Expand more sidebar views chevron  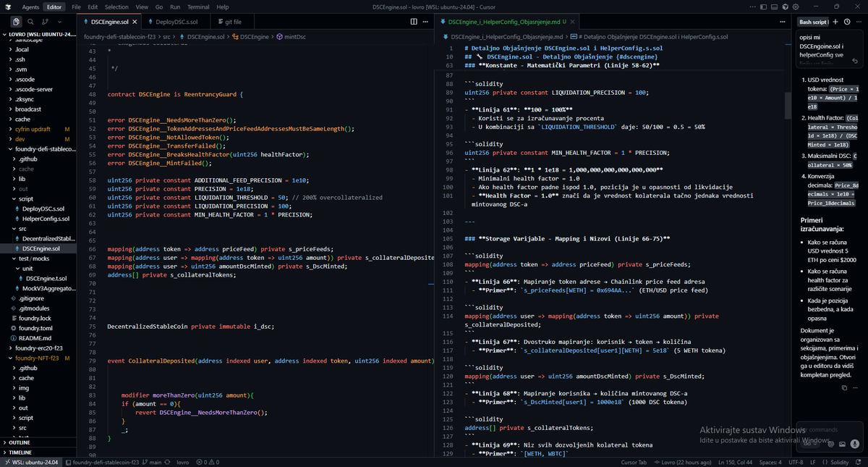[60, 22]
